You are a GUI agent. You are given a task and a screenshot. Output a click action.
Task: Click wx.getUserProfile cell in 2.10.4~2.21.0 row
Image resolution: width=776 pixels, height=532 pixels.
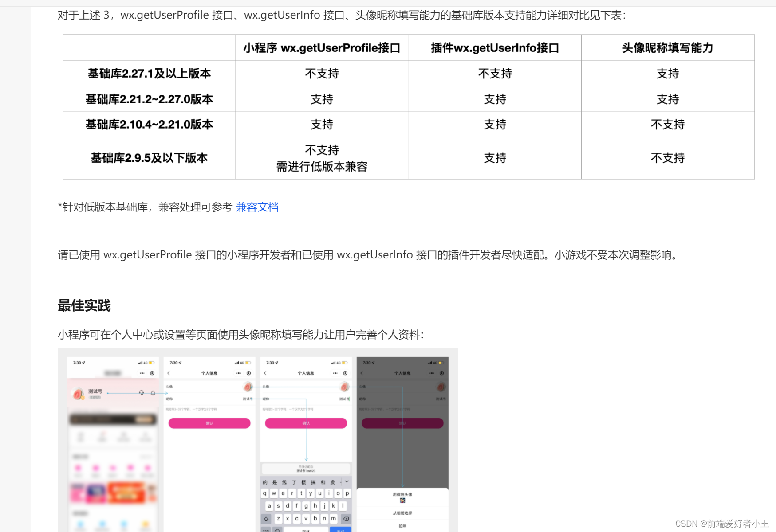(x=322, y=124)
